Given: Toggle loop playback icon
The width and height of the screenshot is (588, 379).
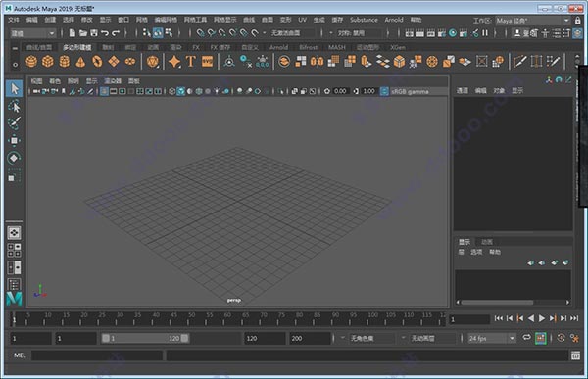Looking at the screenshot, I should point(527,338).
